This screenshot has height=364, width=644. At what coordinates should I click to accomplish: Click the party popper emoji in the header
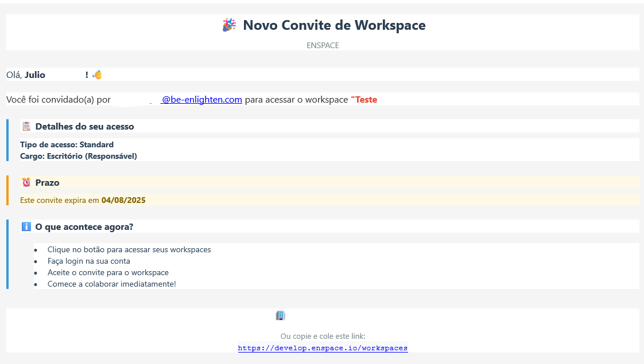(230, 25)
